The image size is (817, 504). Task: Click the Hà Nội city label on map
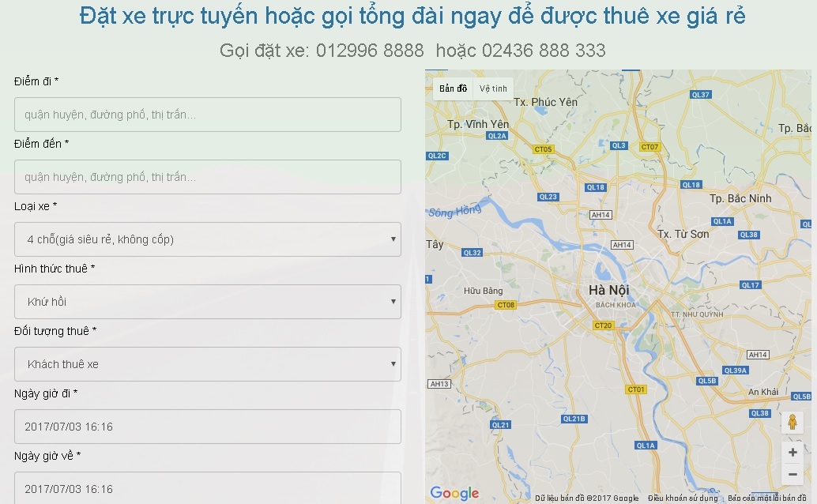point(609,290)
